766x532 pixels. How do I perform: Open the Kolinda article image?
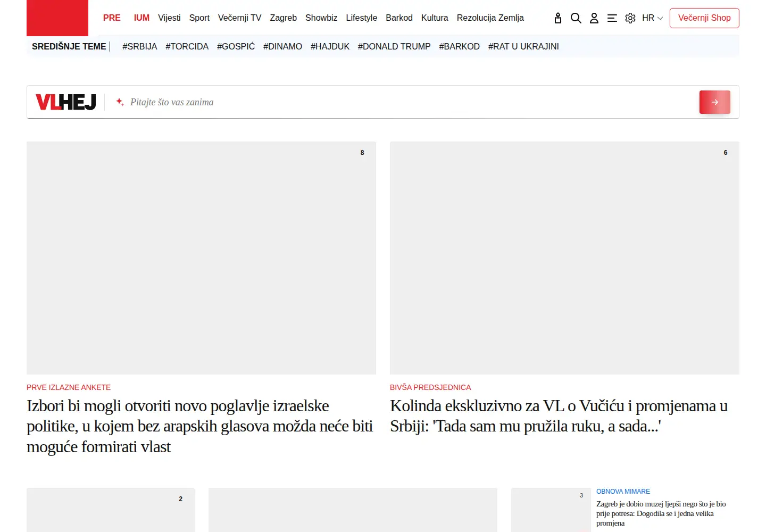[564, 258]
